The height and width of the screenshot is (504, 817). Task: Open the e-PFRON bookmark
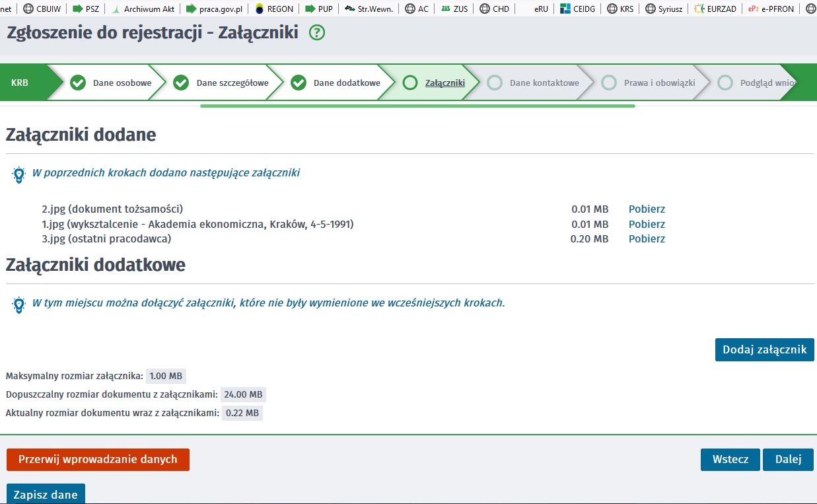(x=771, y=9)
